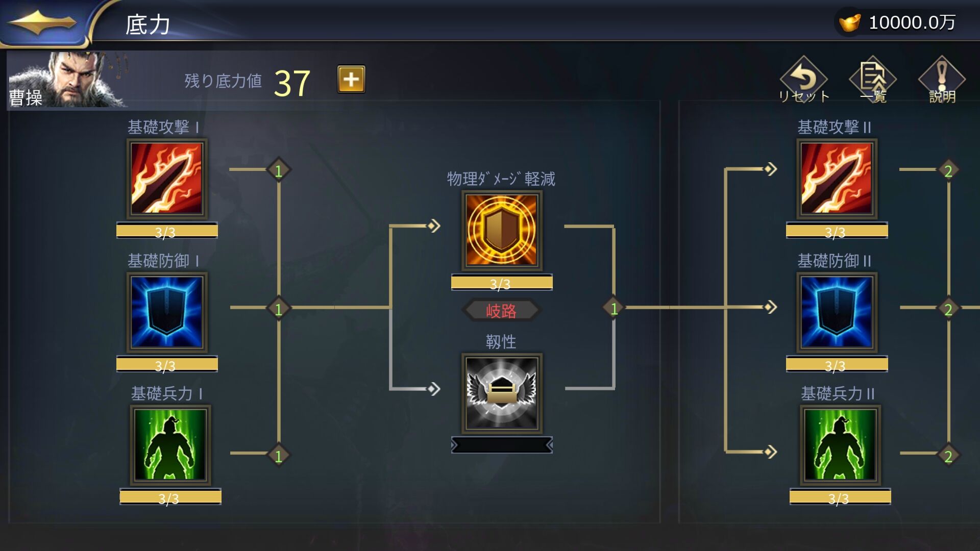Image resolution: width=980 pixels, height=551 pixels.
Task: Click the red 岐路 branch label
Action: 501,310
